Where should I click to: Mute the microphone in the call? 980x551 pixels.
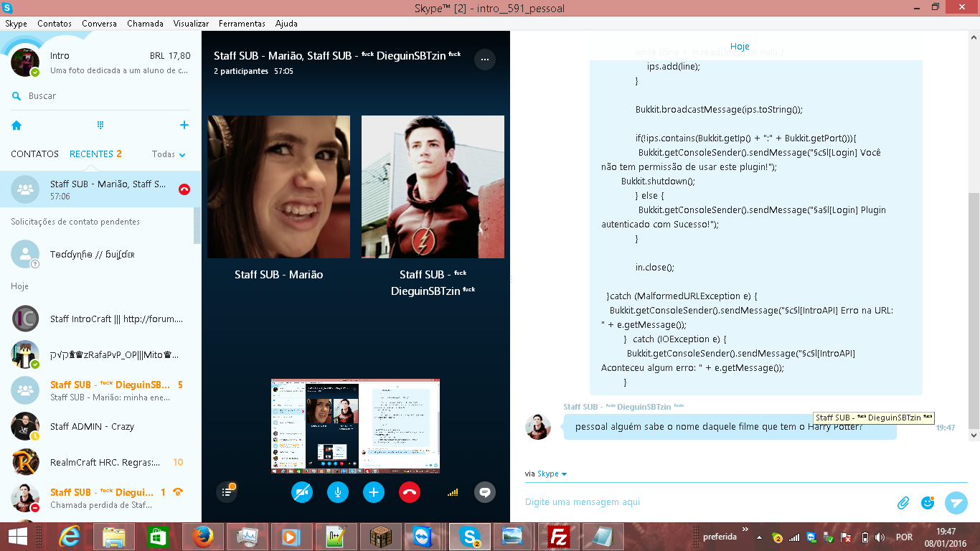[338, 492]
